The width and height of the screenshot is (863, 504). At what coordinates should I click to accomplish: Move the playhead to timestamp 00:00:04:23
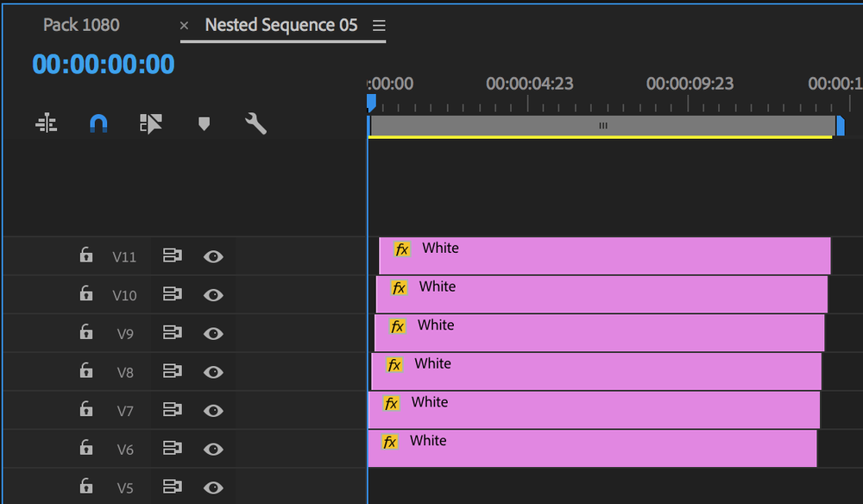tap(529, 84)
